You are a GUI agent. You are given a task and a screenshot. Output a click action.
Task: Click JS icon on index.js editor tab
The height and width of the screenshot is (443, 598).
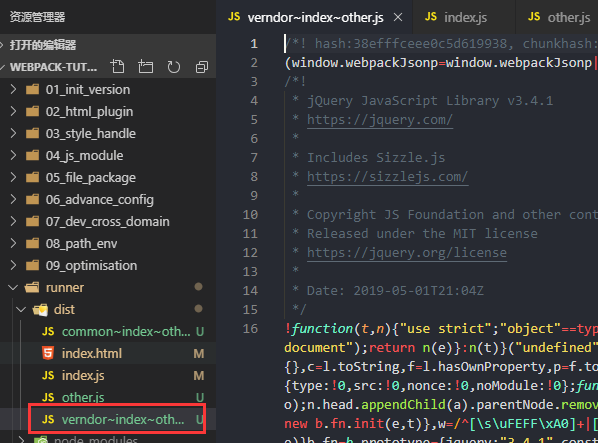coord(431,17)
